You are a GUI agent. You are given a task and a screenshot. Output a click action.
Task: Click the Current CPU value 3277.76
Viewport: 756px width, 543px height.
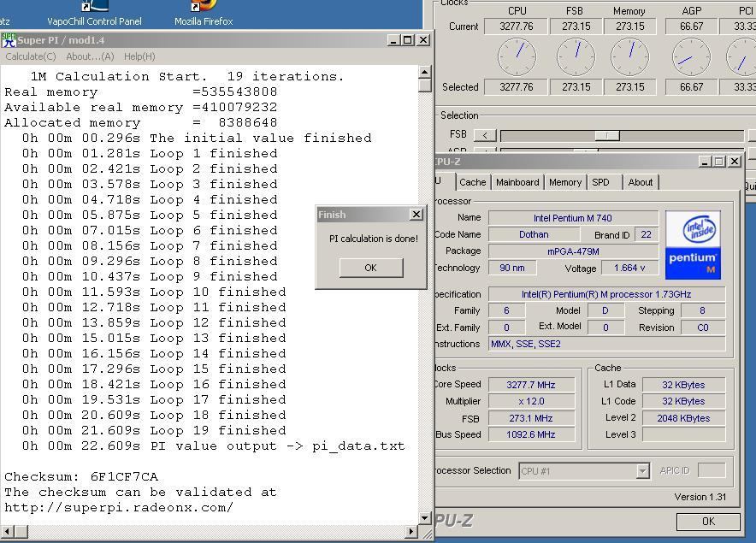coord(516,26)
